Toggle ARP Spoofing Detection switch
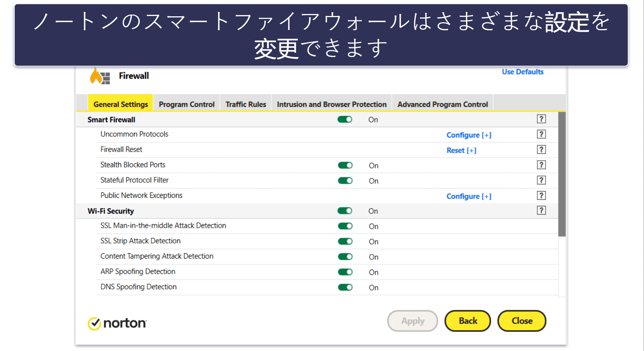 point(345,272)
